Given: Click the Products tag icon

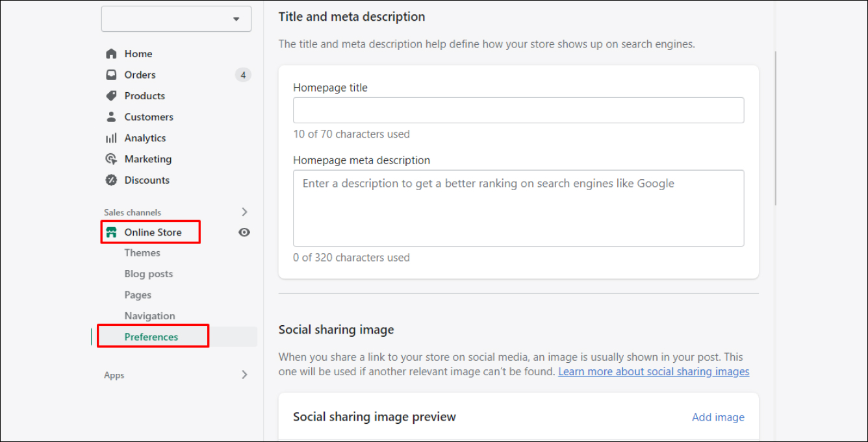Looking at the screenshot, I should tap(111, 95).
